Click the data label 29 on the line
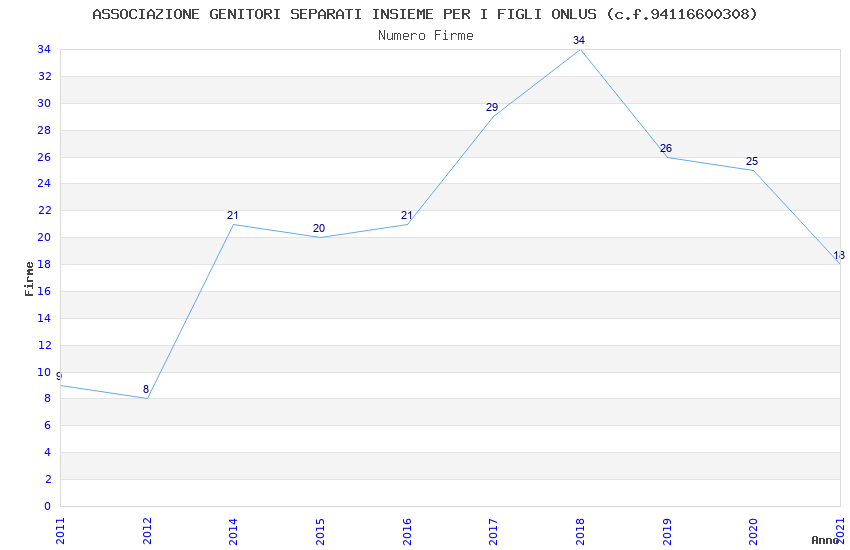Screen dimensions: 850x550 pyautogui.click(x=492, y=107)
